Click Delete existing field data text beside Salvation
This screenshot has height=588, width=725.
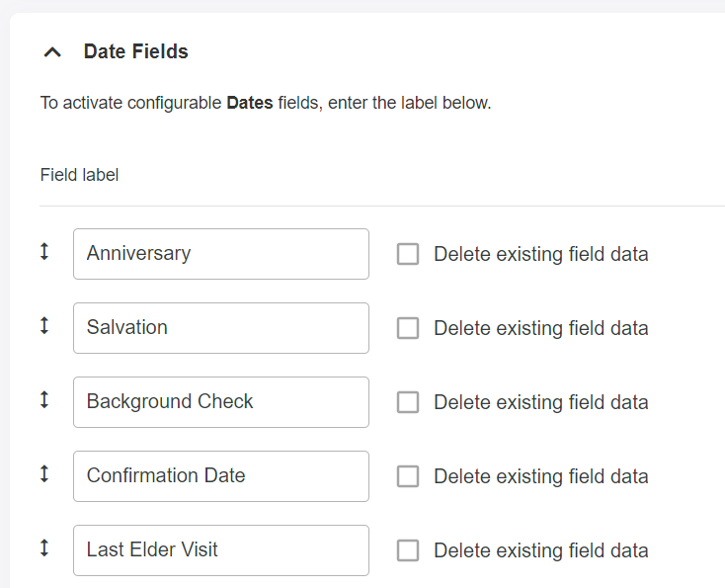[540, 328]
